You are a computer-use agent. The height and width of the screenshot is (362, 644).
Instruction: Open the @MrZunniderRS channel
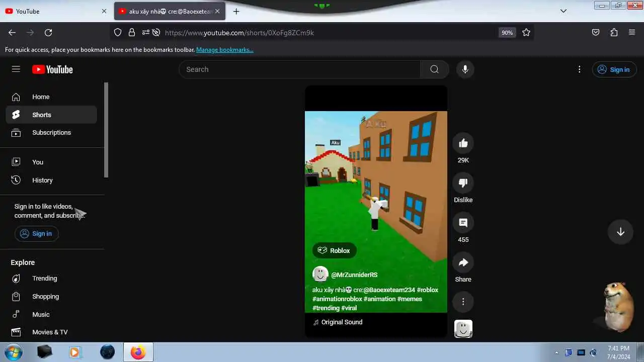click(354, 275)
